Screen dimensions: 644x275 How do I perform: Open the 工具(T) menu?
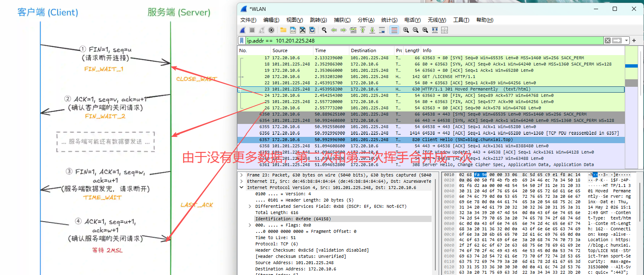(461, 20)
